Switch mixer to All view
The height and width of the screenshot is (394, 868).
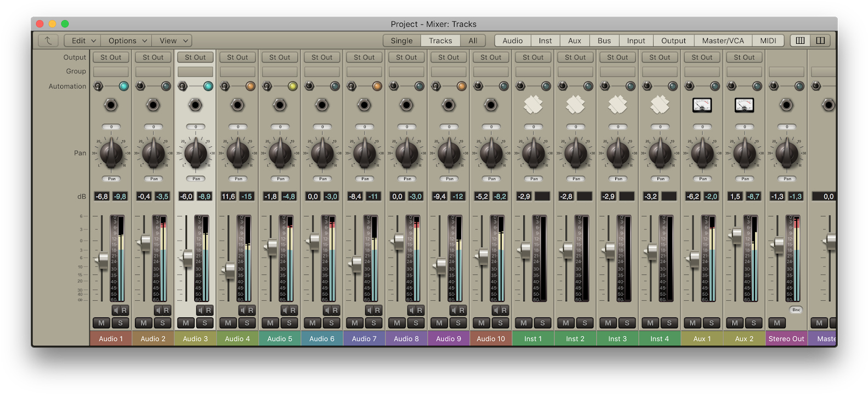pos(473,41)
